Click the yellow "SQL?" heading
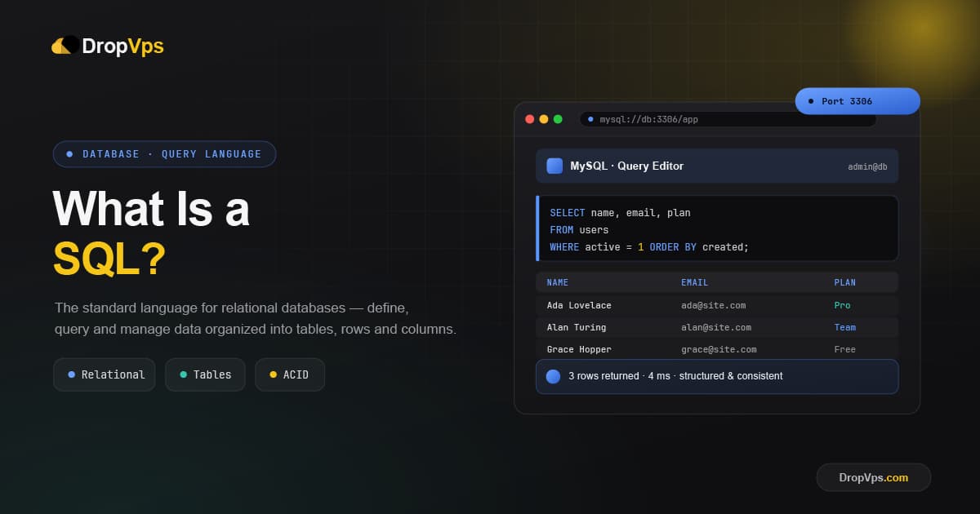The width and height of the screenshot is (980, 514). click(x=109, y=259)
